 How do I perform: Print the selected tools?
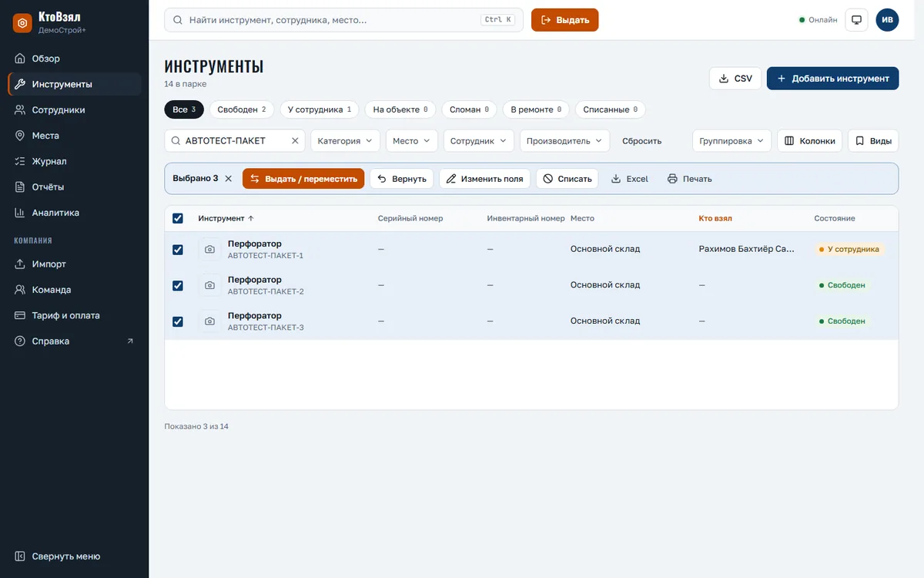tap(690, 179)
